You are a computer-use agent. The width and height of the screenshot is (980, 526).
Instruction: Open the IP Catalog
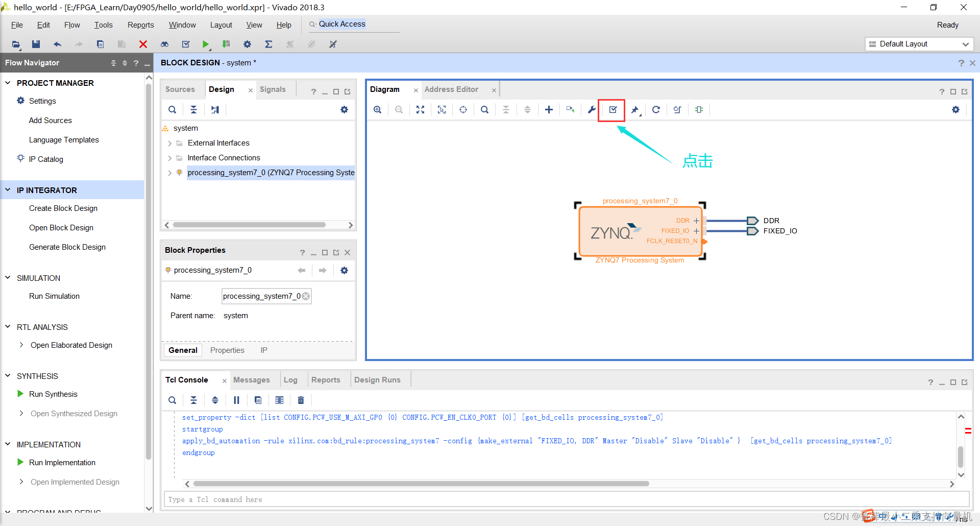[x=46, y=159]
